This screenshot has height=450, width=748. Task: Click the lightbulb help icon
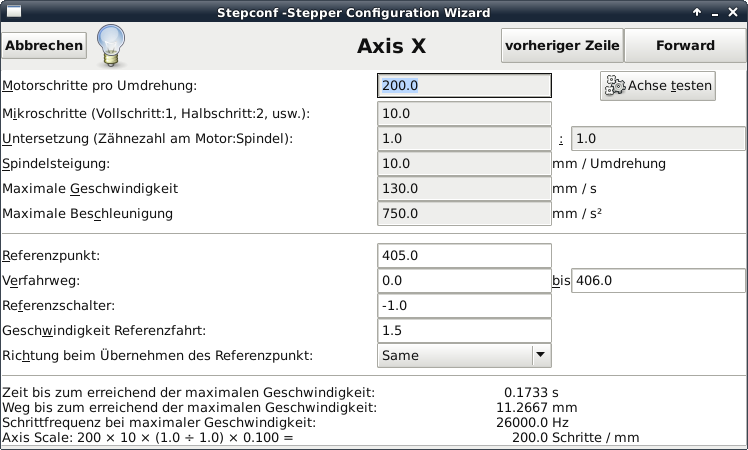click(x=109, y=45)
